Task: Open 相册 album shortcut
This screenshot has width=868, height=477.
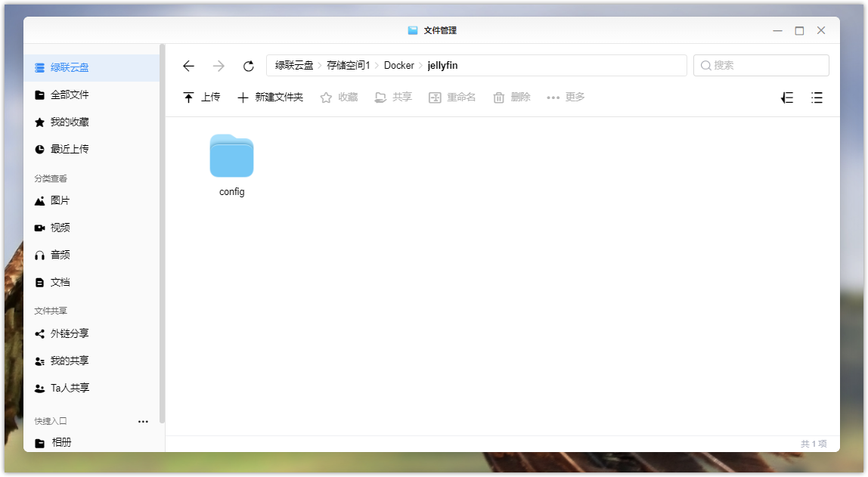Action: click(x=91, y=442)
